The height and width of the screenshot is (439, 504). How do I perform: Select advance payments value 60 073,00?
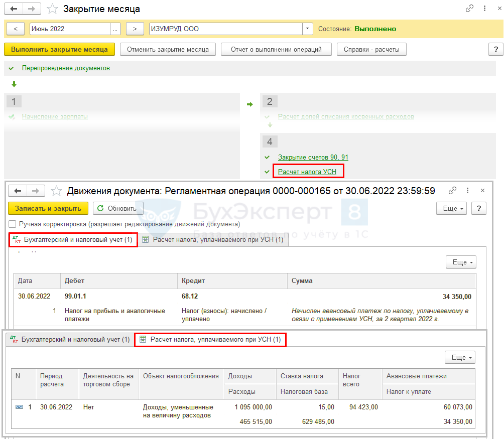tap(458, 407)
